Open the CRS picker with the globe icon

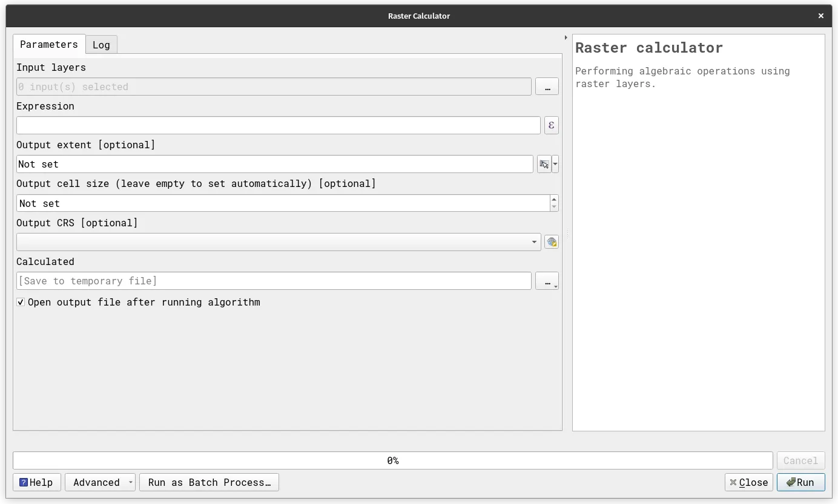551,241
